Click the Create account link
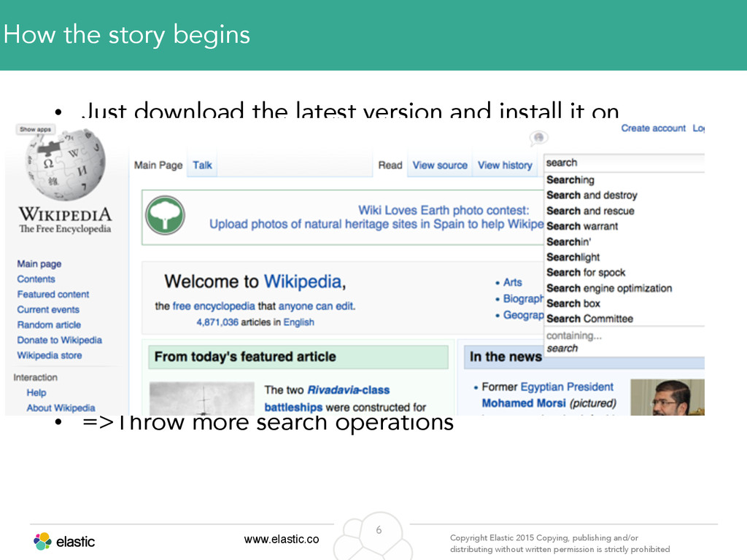Image resolution: width=747 pixels, height=560 pixels. 653,128
